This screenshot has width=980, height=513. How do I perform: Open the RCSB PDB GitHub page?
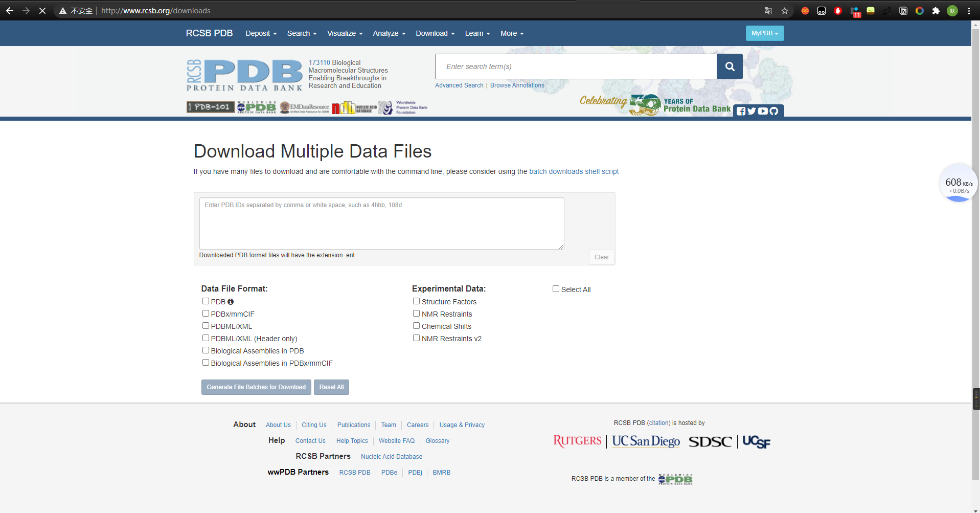coord(774,111)
